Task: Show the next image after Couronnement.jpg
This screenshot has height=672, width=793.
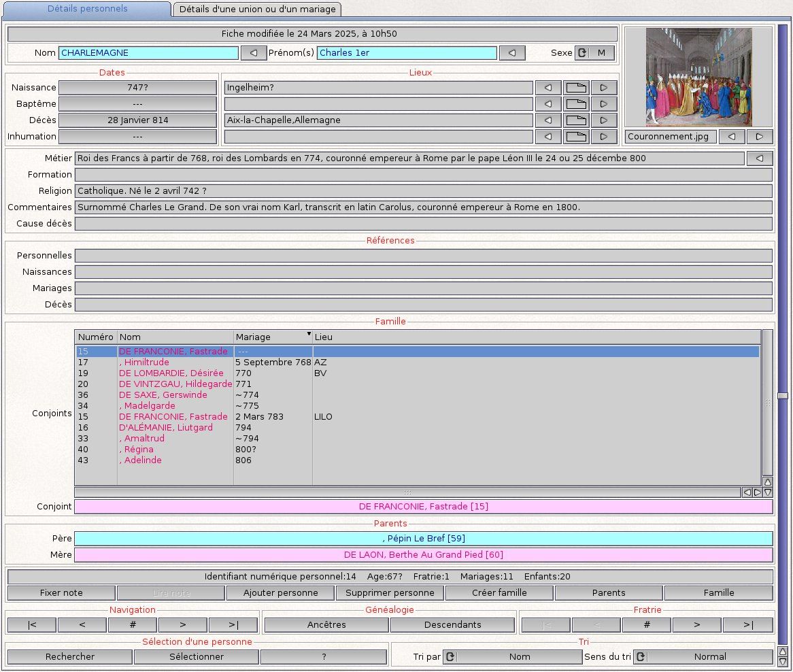Action: 760,137
